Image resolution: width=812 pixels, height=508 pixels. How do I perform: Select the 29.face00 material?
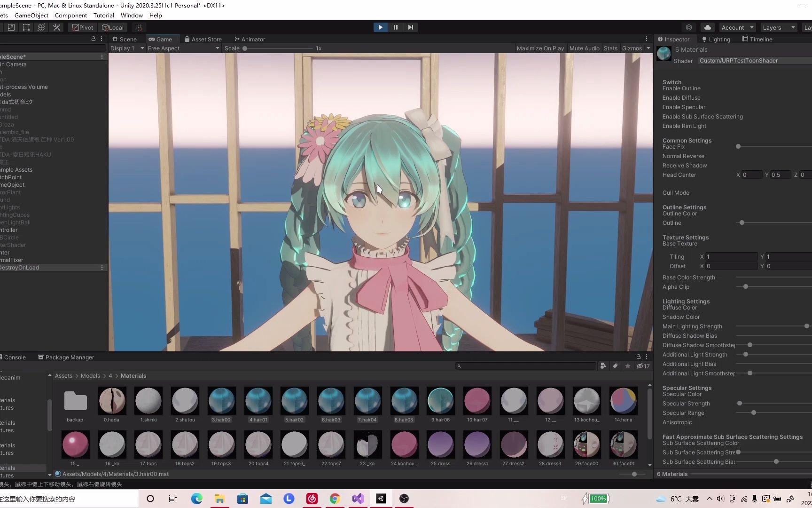(x=587, y=444)
